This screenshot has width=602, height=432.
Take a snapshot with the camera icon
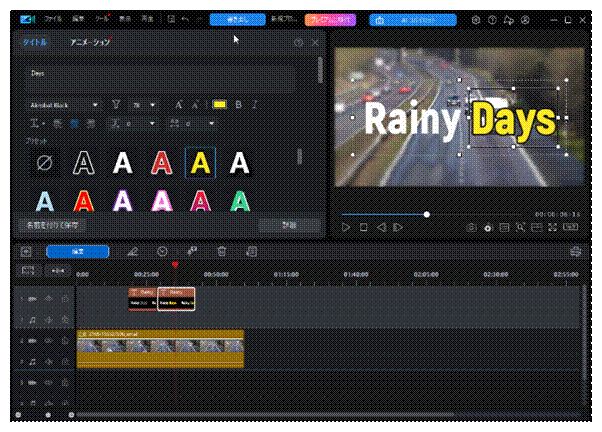click(x=471, y=228)
